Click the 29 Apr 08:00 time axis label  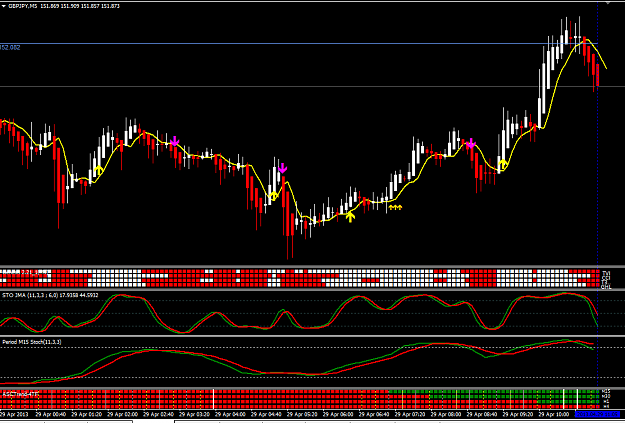pyautogui.click(x=446, y=414)
